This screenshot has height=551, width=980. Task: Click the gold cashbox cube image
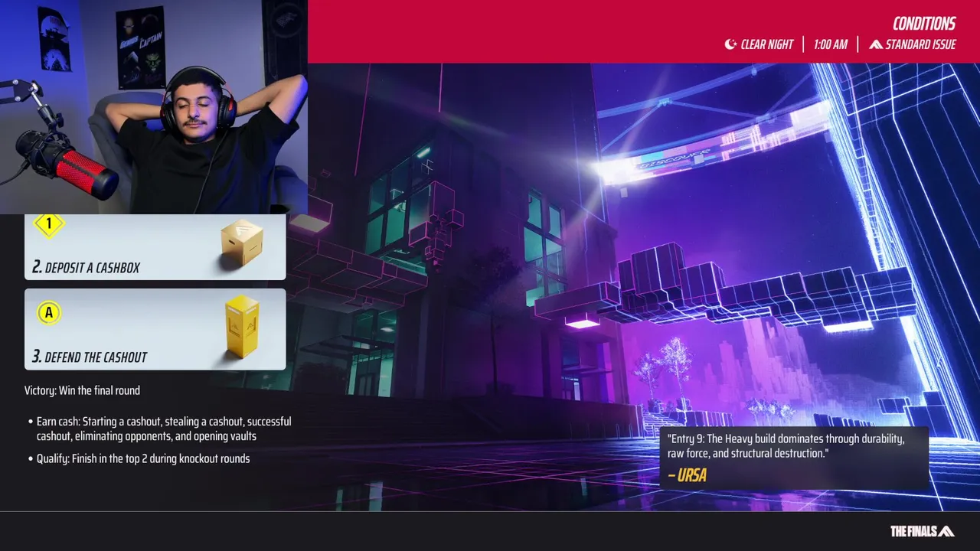pyautogui.click(x=241, y=244)
